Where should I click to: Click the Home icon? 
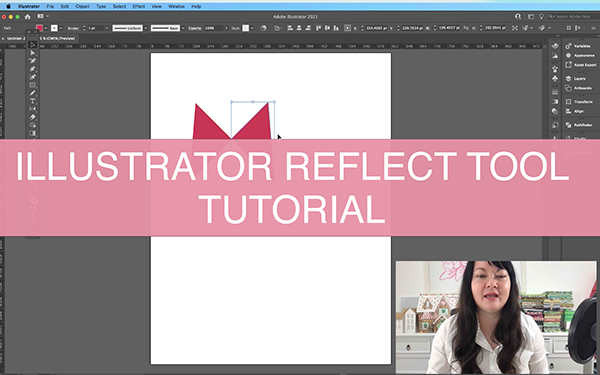click(27, 17)
